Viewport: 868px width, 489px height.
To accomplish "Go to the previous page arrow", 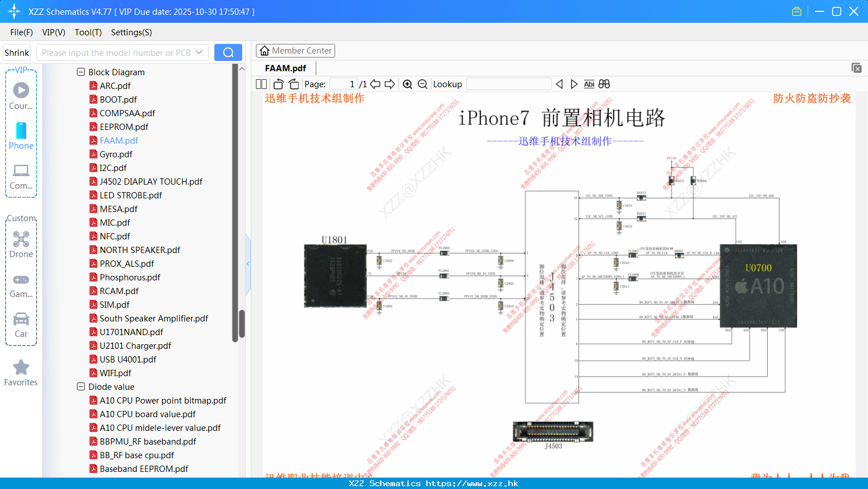I will 375,84.
